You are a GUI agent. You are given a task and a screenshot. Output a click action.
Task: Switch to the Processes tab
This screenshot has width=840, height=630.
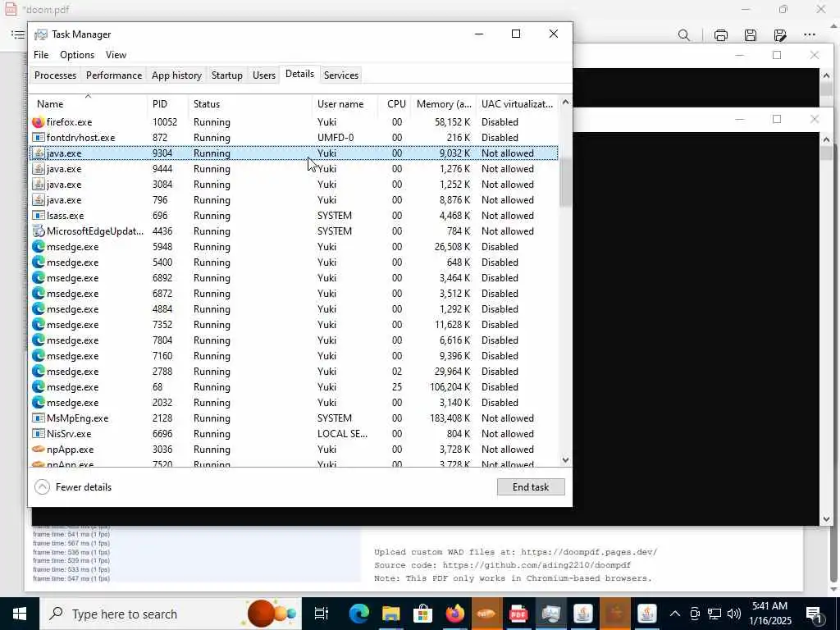point(55,75)
